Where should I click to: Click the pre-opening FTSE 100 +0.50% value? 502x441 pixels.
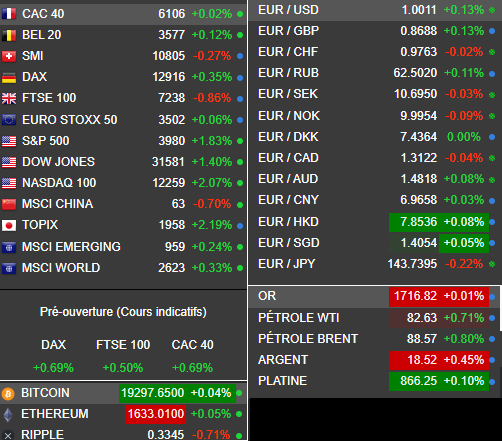point(123,368)
